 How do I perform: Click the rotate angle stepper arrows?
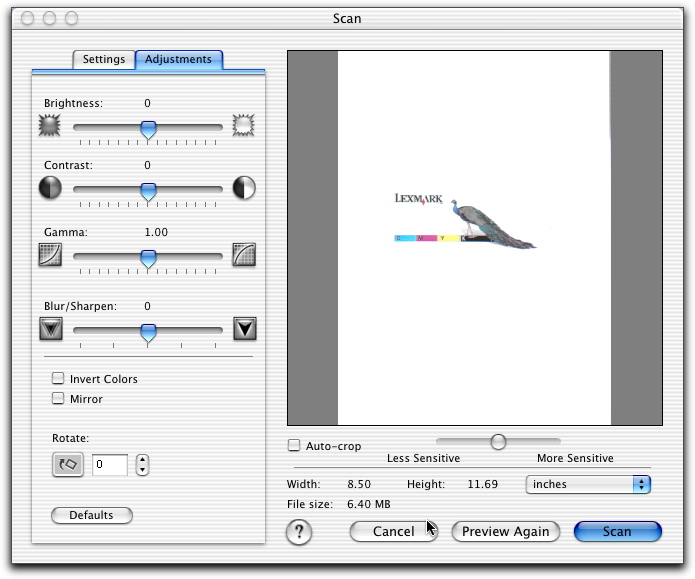click(x=142, y=465)
